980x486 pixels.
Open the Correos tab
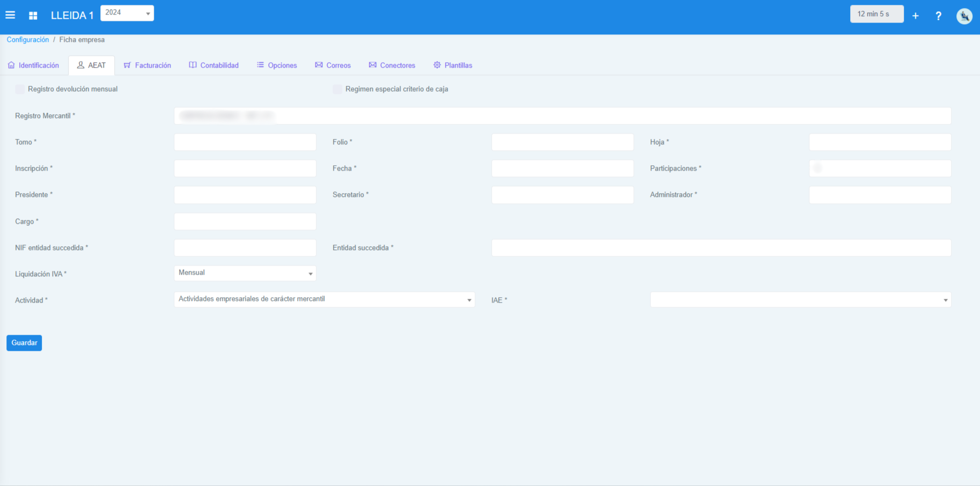click(333, 65)
